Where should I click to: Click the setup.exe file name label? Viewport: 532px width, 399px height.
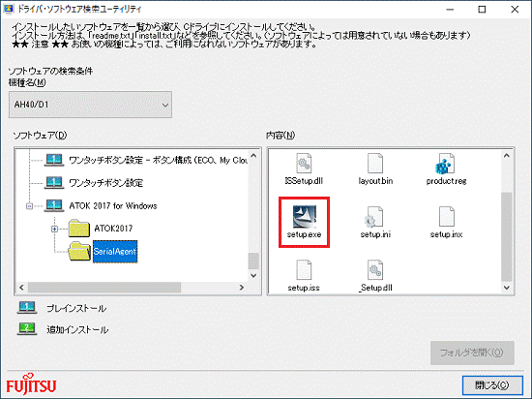coord(304,234)
